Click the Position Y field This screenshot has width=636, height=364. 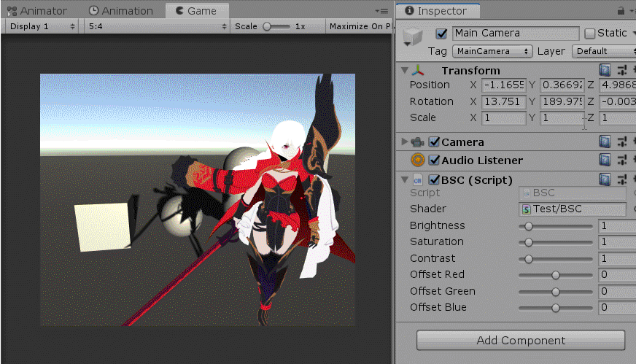click(x=562, y=85)
